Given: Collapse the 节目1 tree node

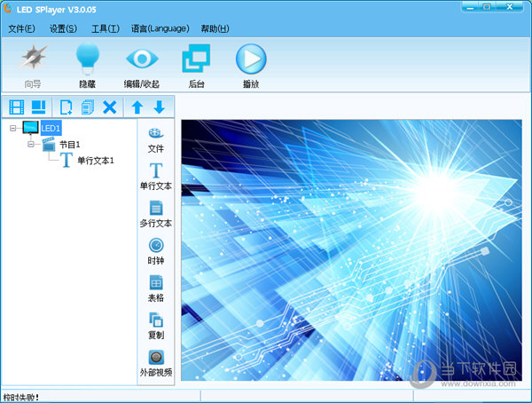Looking at the screenshot, I should click(31, 144).
